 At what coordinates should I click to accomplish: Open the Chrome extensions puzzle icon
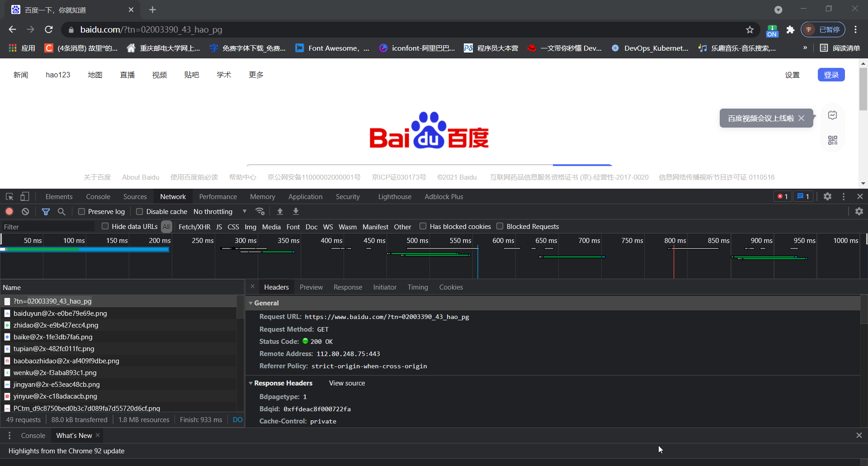point(790,29)
